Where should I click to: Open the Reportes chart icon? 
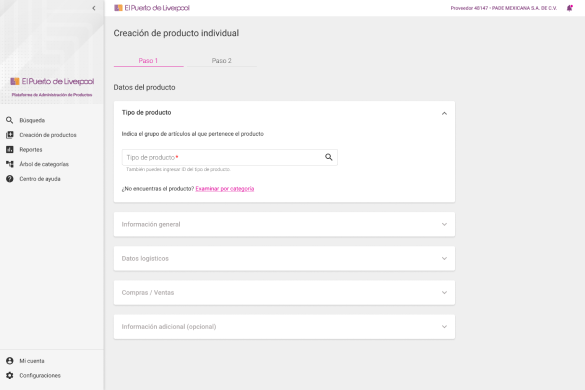tap(10, 149)
